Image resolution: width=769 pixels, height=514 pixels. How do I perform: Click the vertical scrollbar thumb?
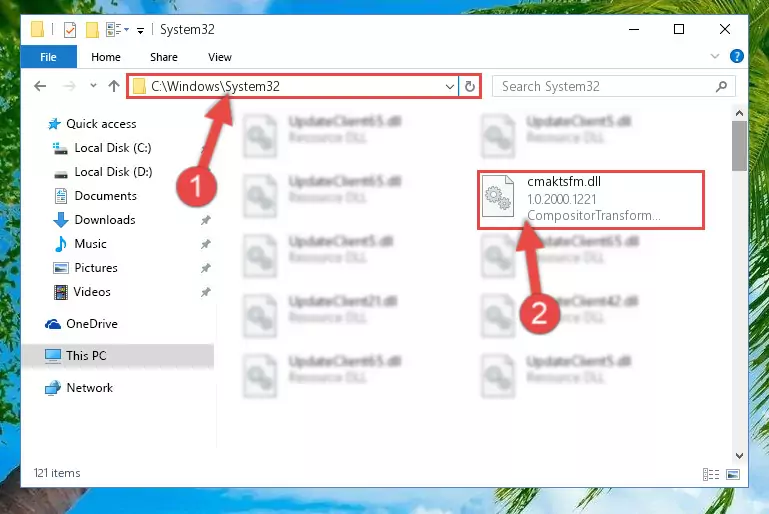(739, 146)
